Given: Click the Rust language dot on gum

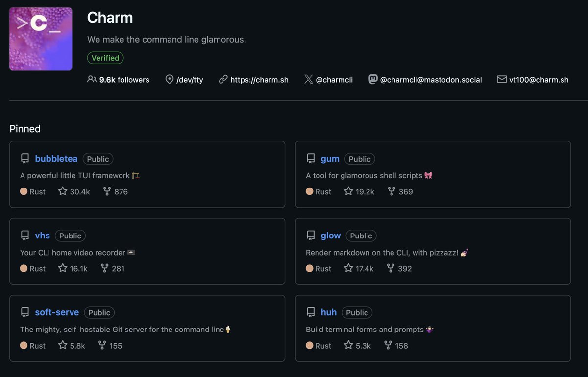Looking at the screenshot, I should coord(309,191).
